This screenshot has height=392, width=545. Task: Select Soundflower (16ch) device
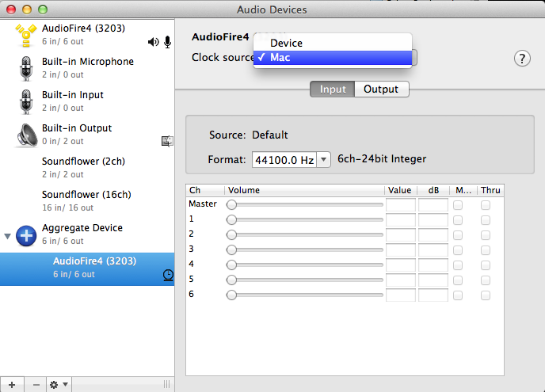(x=87, y=202)
